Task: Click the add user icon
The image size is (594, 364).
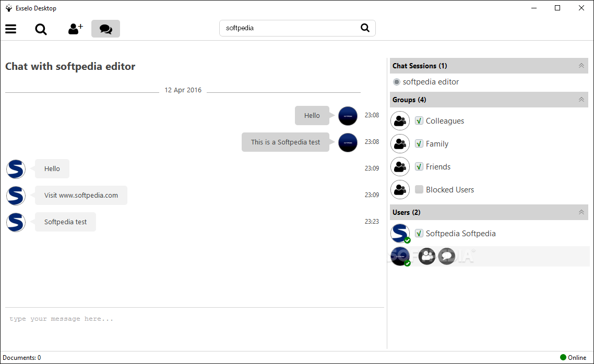Action: (75, 29)
